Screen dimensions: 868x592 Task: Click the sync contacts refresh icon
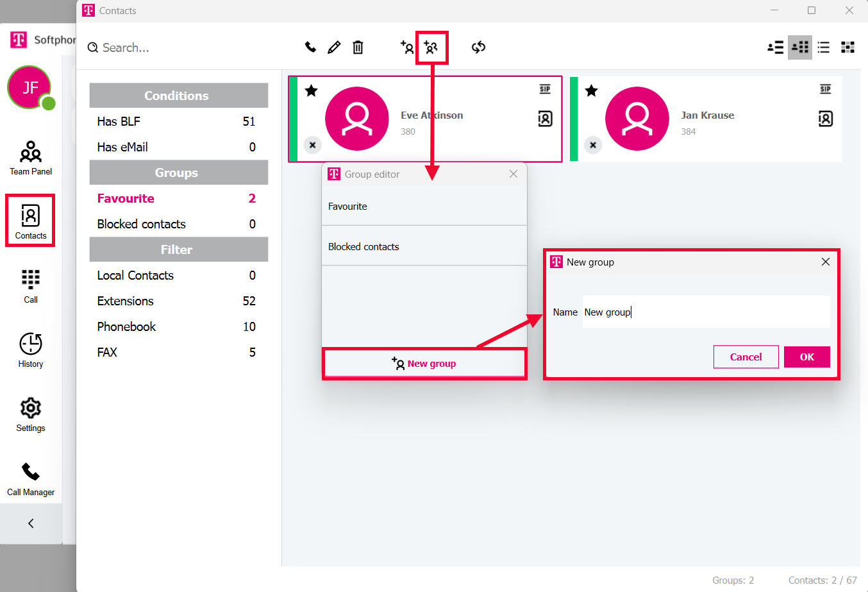click(x=478, y=47)
